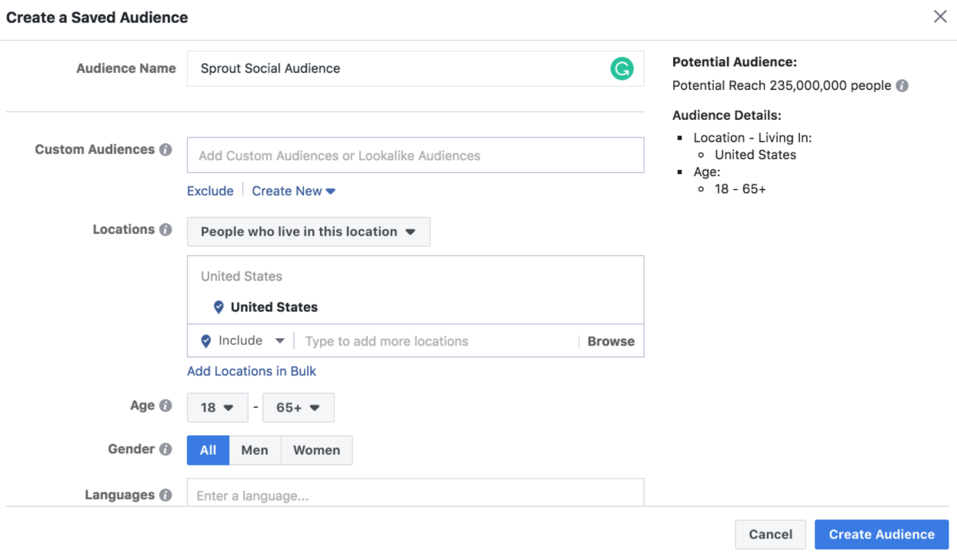Click the Age info icon
Viewport: 957px width, 560px height.
pyautogui.click(x=166, y=405)
